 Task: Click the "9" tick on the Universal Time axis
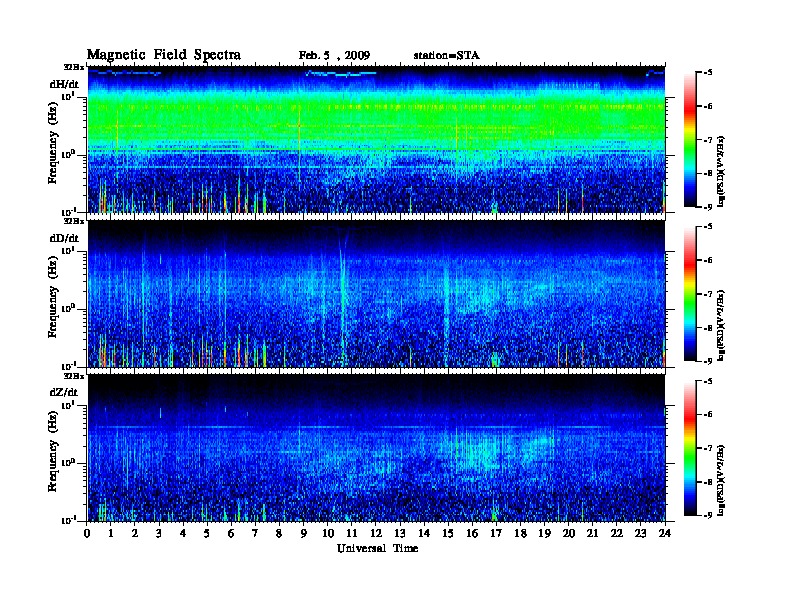pos(304,534)
